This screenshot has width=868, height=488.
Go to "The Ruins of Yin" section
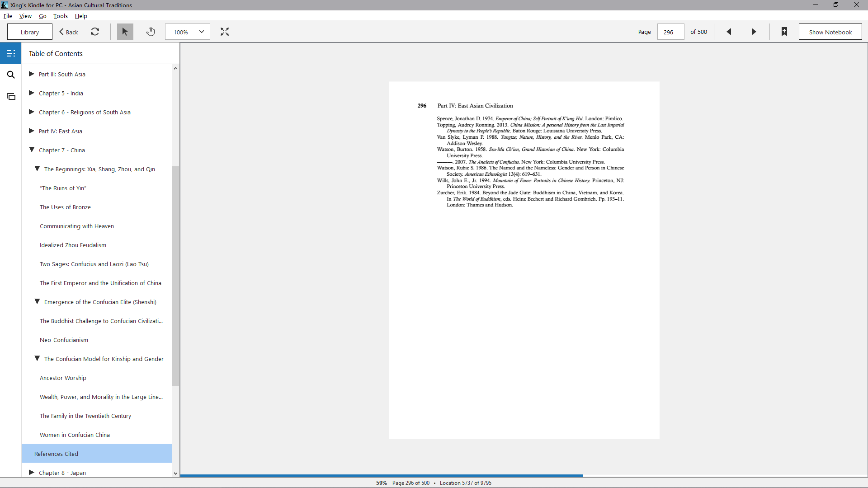[x=63, y=188]
